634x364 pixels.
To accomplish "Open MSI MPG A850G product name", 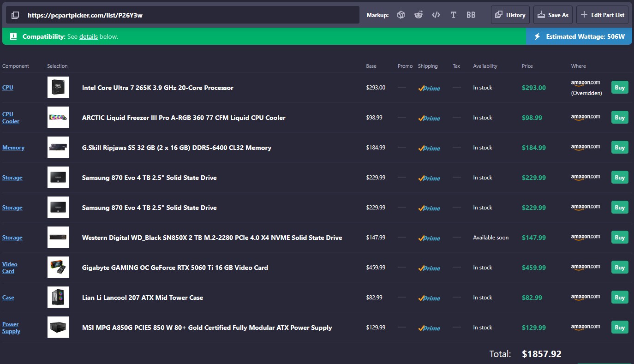I will tap(207, 328).
